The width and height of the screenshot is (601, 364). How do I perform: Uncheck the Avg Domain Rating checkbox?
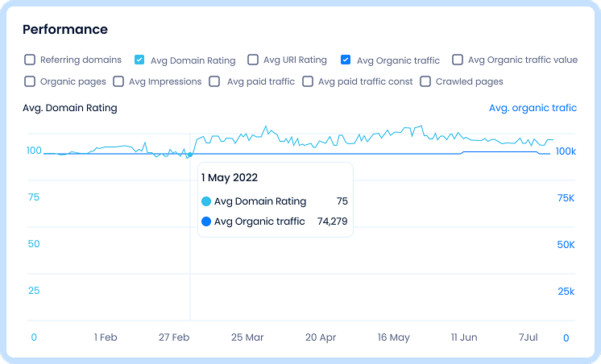(139, 60)
